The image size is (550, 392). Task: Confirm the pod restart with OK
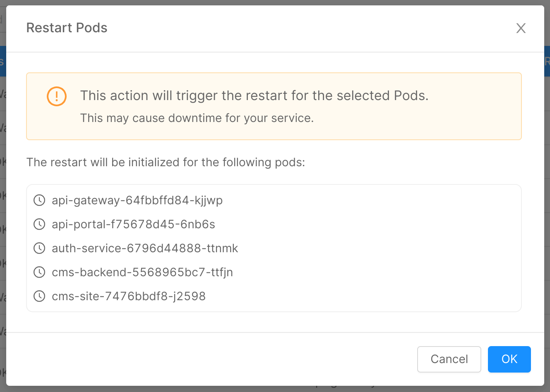click(509, 359)
